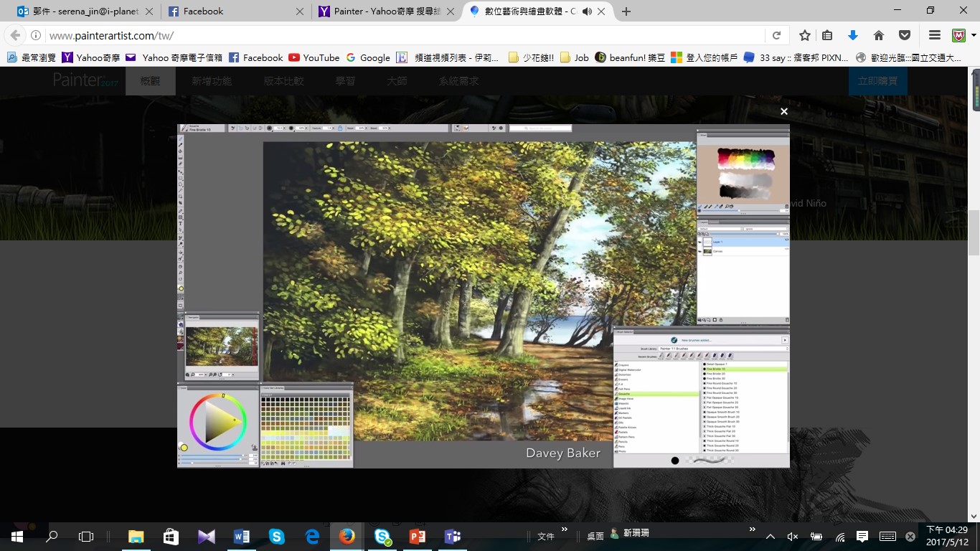Viewport: 980px width, 551px height.
Task: Open the 登入您的帳戶 bookmark
Action: point(705,57)
